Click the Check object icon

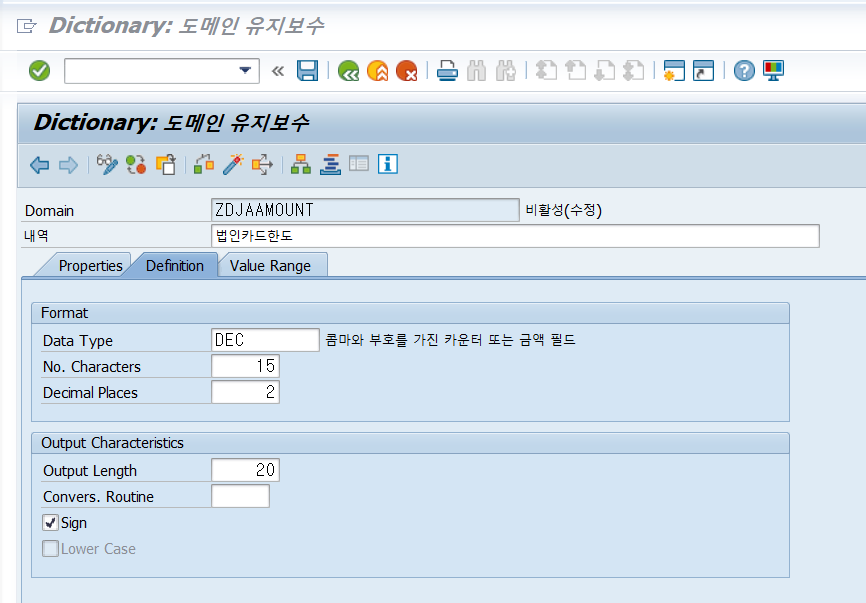coord(204,165)
